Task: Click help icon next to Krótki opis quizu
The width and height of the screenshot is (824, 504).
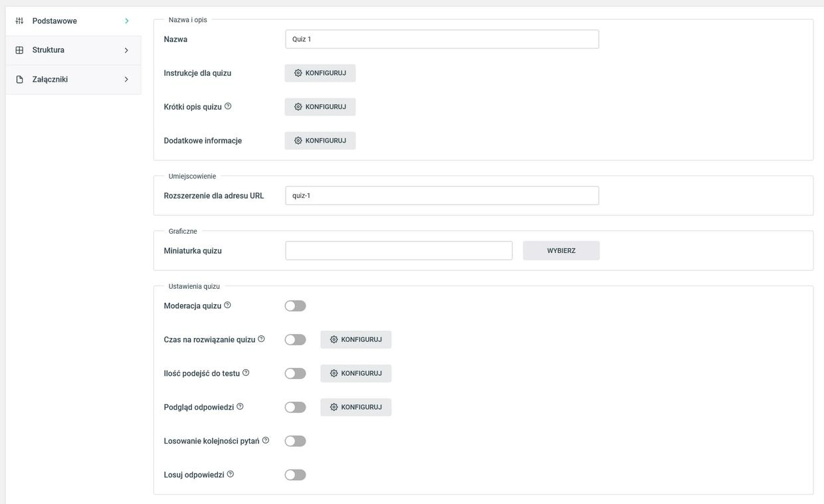Action: click(x=228, y=106)
